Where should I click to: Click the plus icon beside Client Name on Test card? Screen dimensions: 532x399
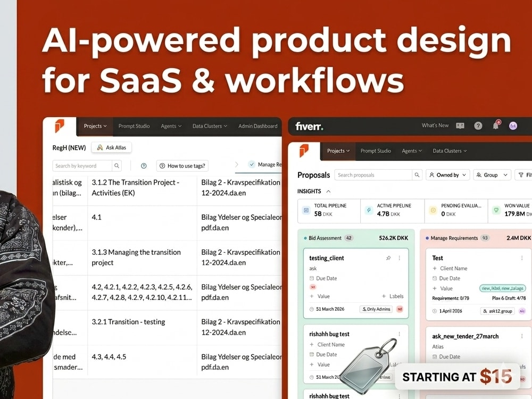click(435, 268)
